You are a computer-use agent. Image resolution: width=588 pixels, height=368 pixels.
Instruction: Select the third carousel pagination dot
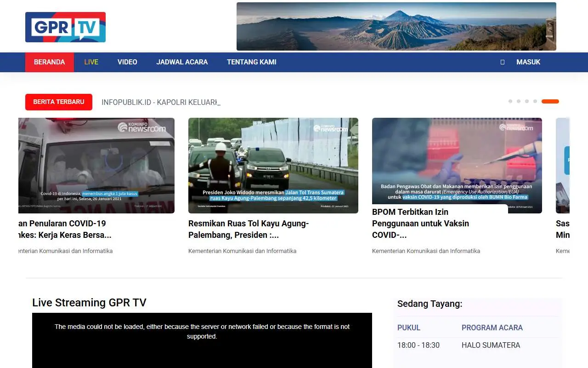[x=527, y=101]
